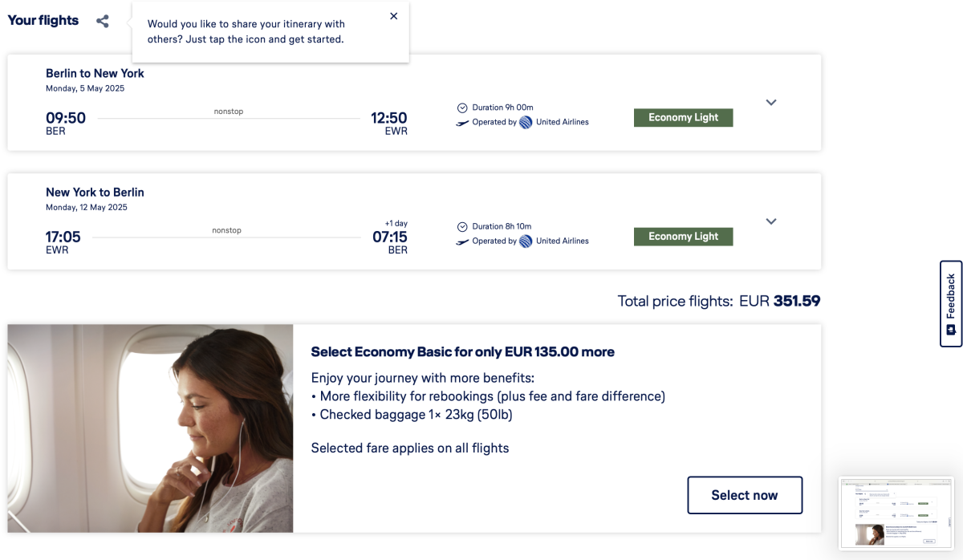Expand Berlin to New York flight details
The height and width of the screenshot is (560, 963).
tap(771, 103)
